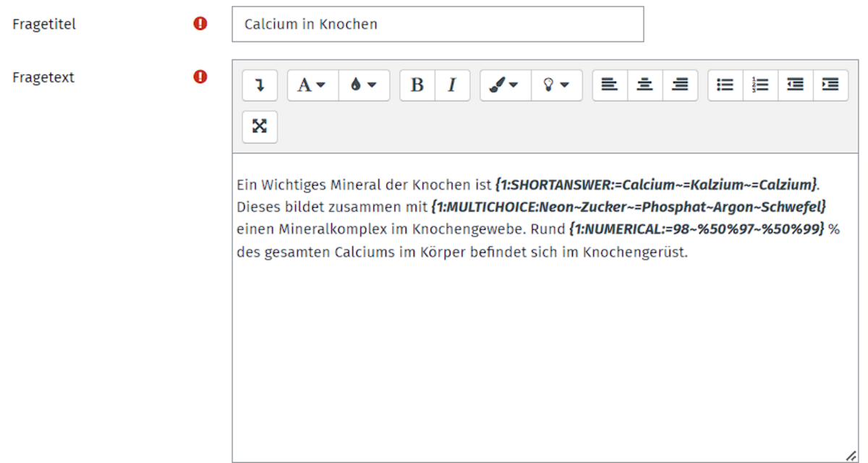
Task: Decrease indent with outdent button
Action: (x=796, y=85)
